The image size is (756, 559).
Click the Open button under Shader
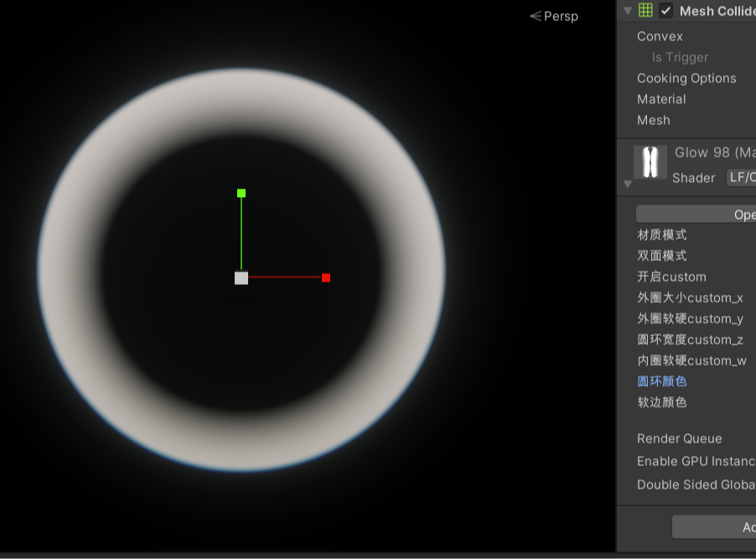pyautogui.click(x=697, y=215)
